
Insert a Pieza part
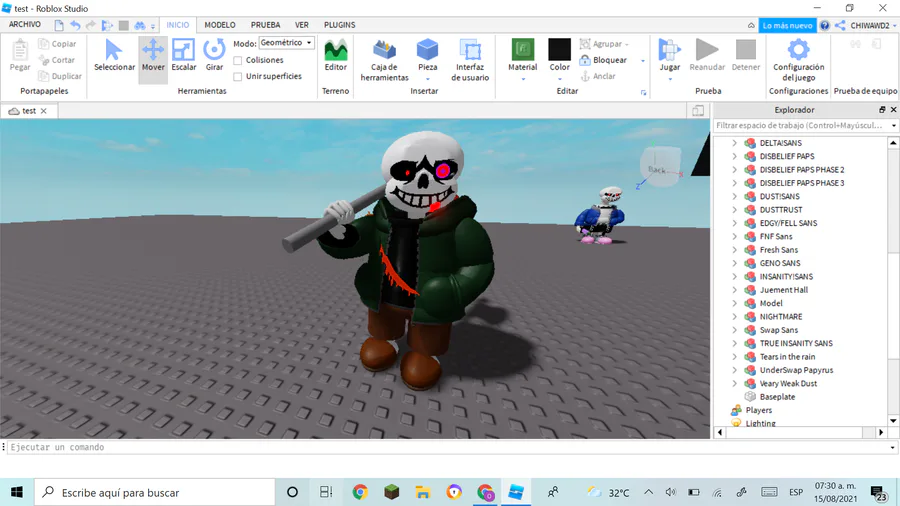pos(428,56)
